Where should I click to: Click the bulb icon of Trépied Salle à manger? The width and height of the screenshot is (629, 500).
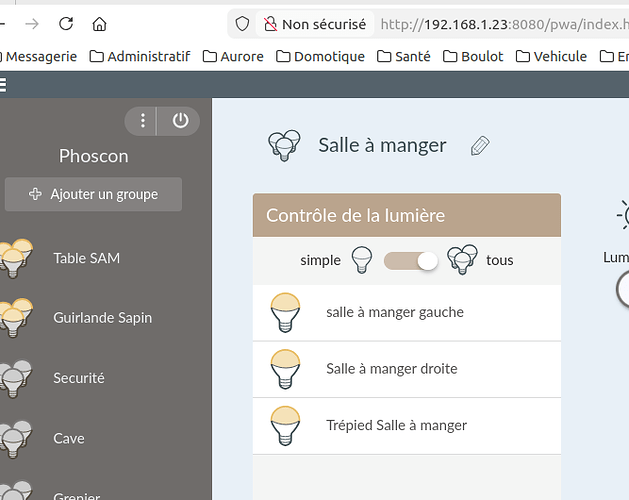[286, 426]
